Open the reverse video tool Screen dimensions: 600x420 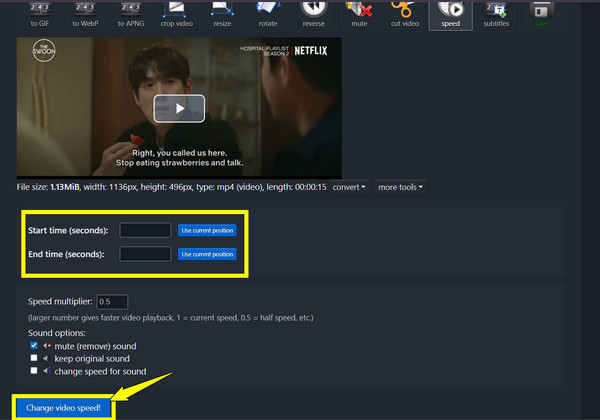click(313, 14)
